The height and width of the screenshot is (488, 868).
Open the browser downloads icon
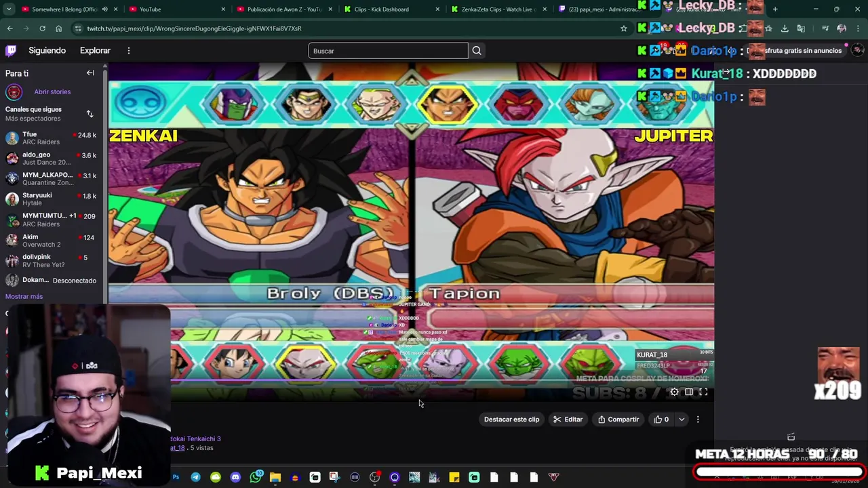pos(785,28)
